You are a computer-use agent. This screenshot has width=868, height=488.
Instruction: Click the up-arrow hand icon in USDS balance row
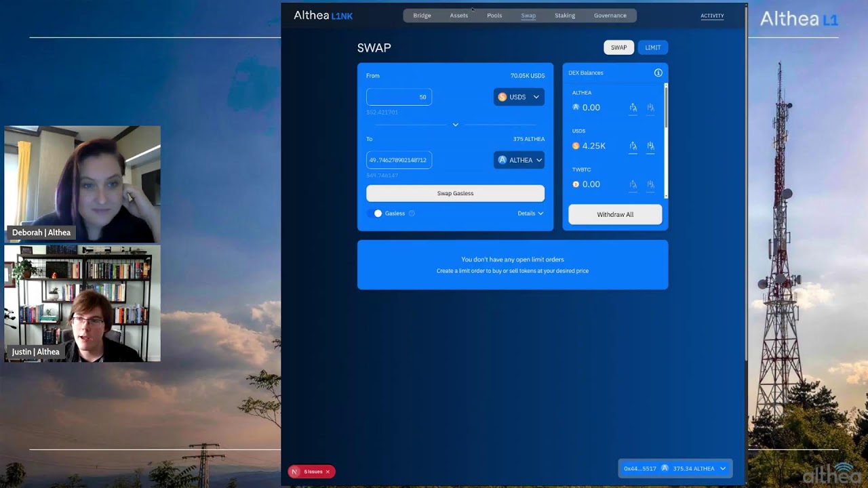(x=633, y=146)
